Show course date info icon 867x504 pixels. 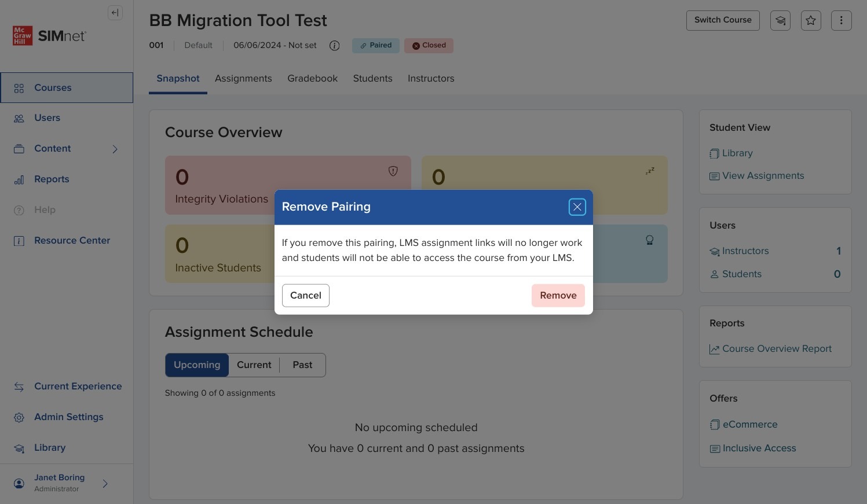click(335, 46)
